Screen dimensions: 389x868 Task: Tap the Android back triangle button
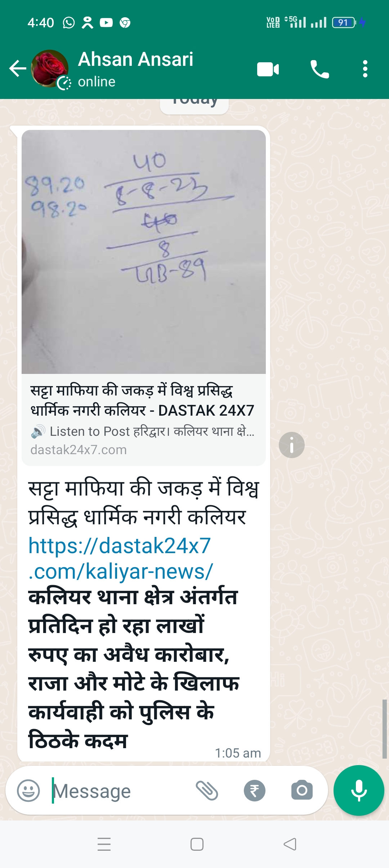(290, 844)
